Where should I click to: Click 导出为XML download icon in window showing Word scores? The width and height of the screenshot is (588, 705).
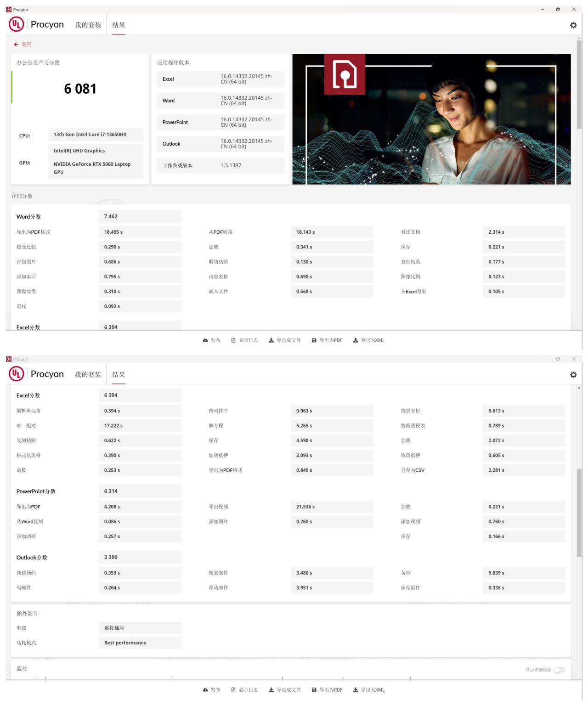(356, 340)
